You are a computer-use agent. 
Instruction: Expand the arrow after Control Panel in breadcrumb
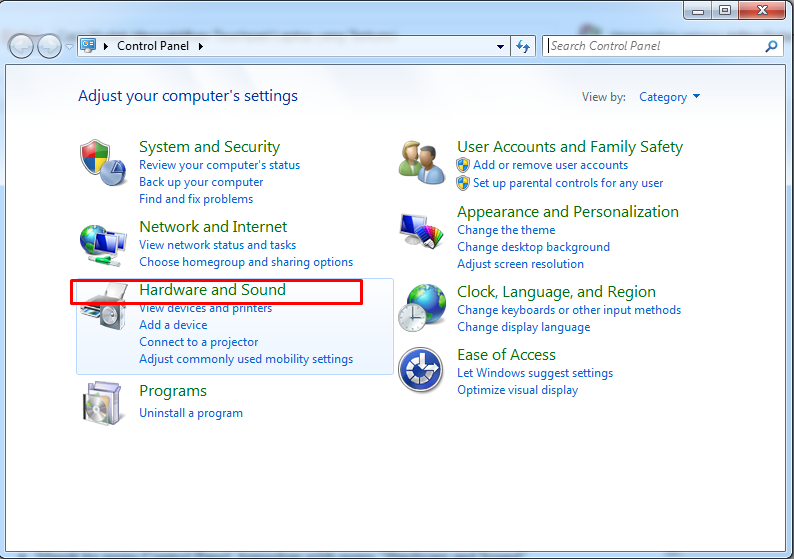coord(201,46)
